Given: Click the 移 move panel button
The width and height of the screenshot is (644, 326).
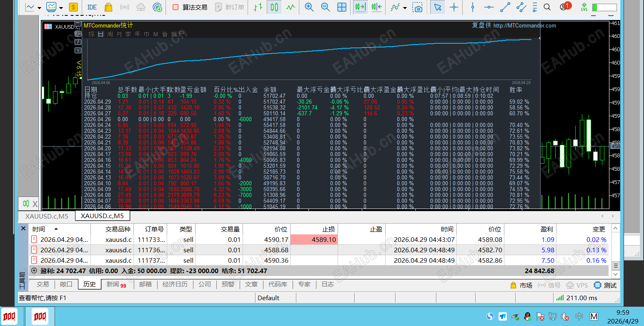Looking at the screenshot, I should click(x=78, y=34).
